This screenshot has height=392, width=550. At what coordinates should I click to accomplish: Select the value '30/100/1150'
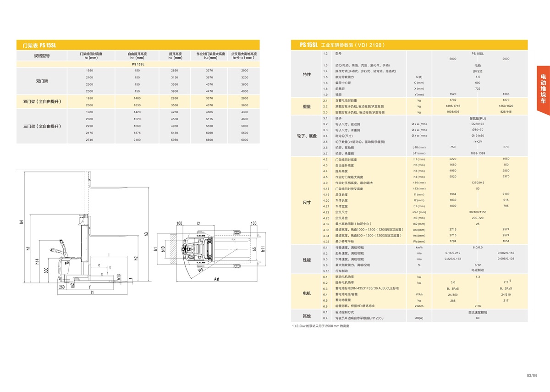pos(478,212)
